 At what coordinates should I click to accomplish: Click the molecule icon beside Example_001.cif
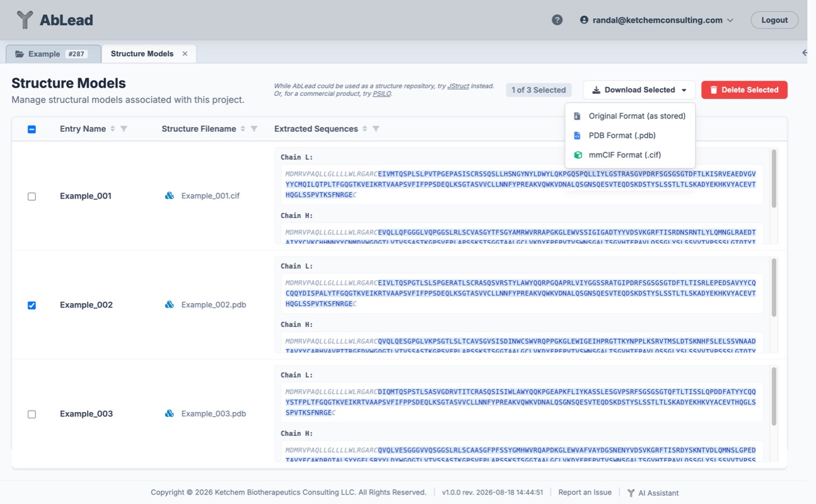(169, 196)
